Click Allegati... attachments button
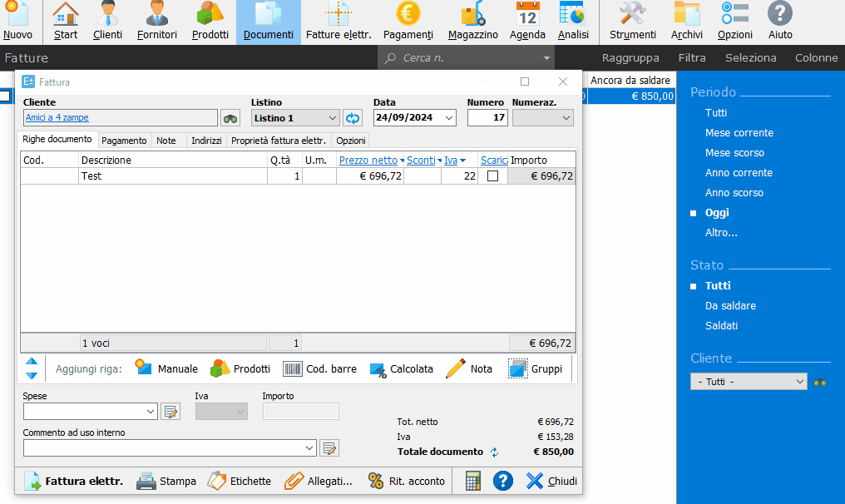The image size is (845, 504). [x=319, y=481]
